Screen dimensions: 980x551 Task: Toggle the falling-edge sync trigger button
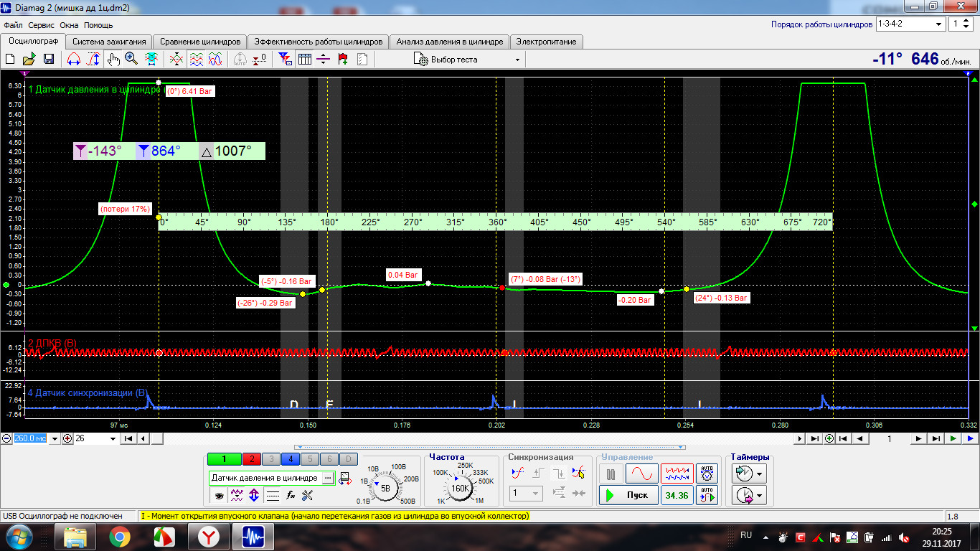558,474
